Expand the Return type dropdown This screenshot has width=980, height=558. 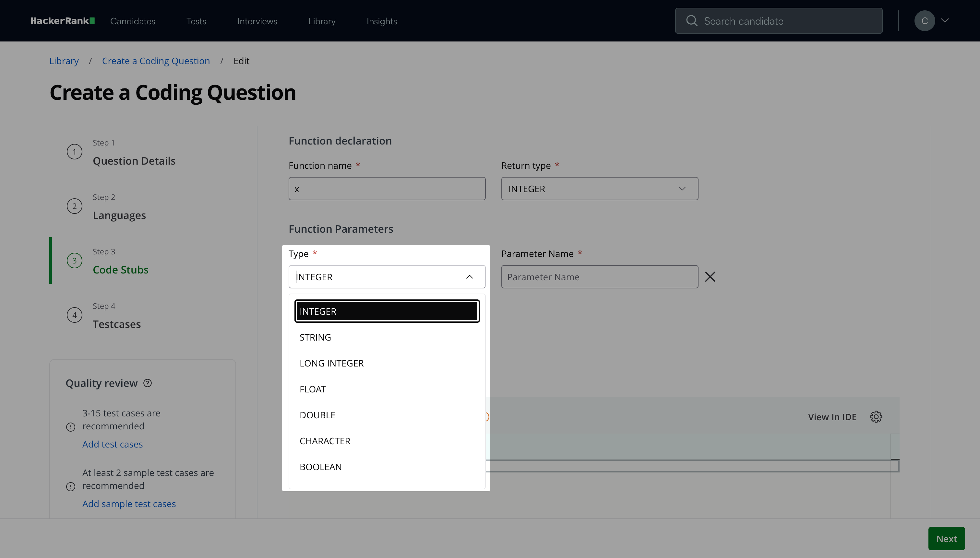(599, 189)
